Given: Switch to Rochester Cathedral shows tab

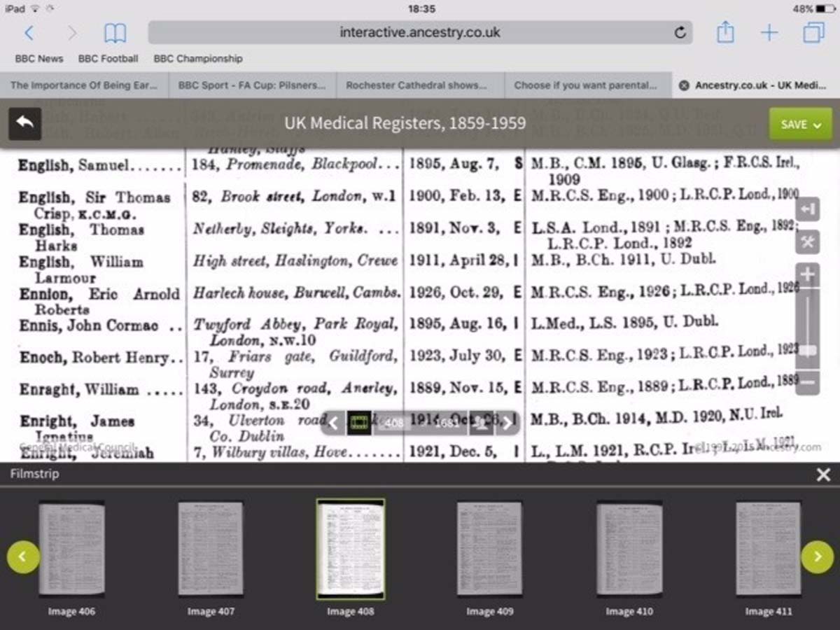Looking at the screenshot, I should [x=420, y=85].
